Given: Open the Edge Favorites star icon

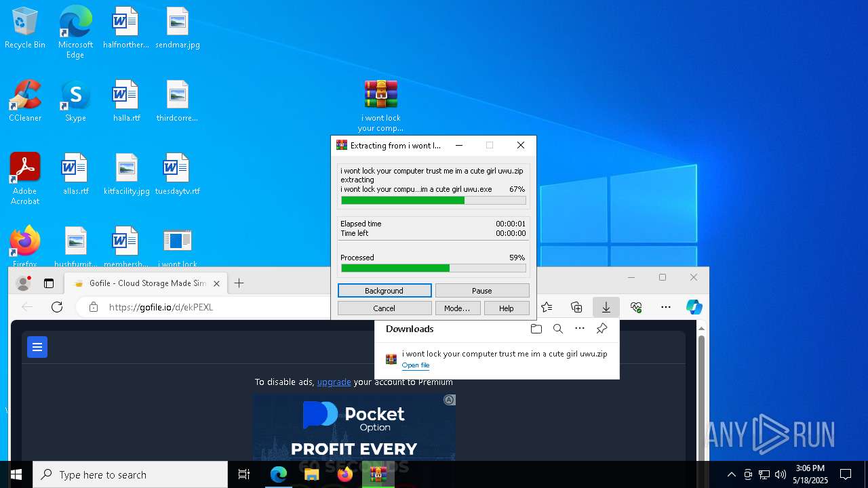Looking at the screenshot, I should (x=547, y=307).
